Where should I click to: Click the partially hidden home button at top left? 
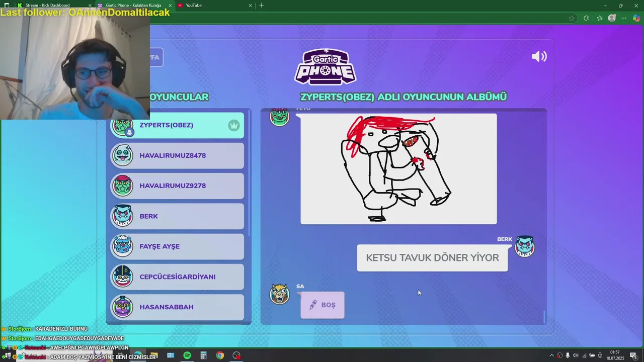156,57
